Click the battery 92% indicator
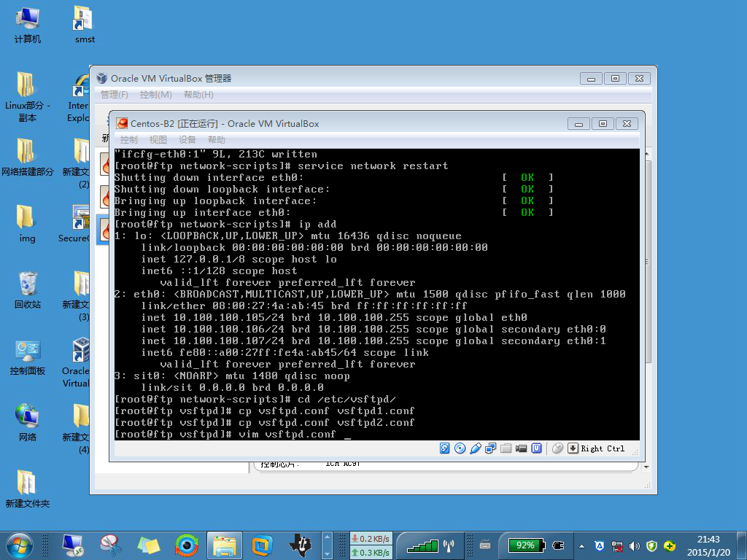Viewport: 747px width, 560px height. (x=525, y=545)
